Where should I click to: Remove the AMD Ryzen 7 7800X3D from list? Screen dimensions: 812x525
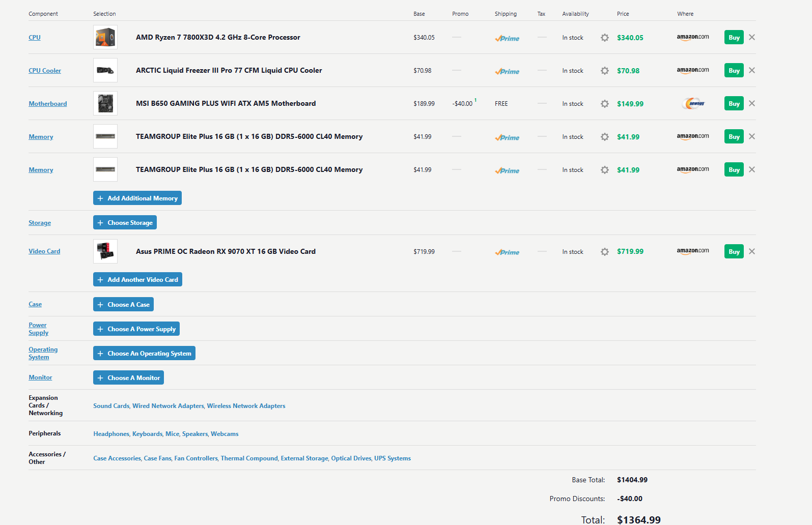coord(752,37)
